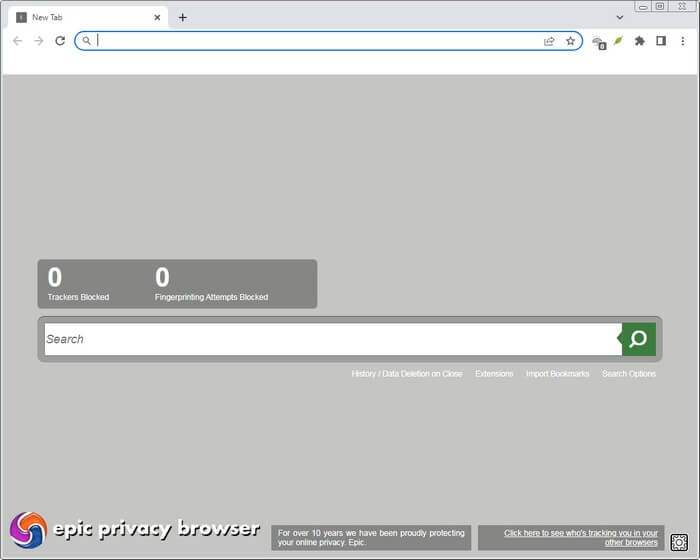Screen dimensions: 700x560
Task: Click the Trackers Blocked counter
Action: coord(78,284)
